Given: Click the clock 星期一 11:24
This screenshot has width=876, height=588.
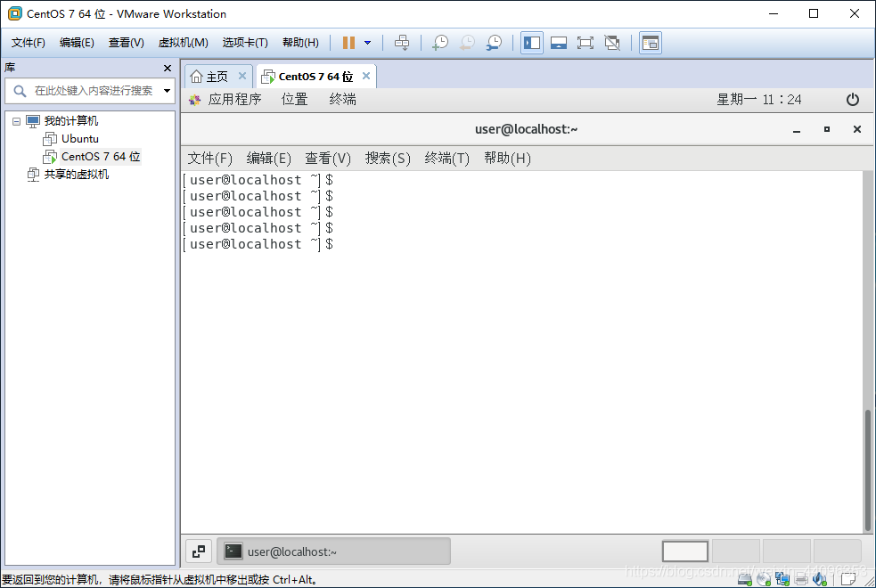Looking at the screenshot, I should pos(758,100).
